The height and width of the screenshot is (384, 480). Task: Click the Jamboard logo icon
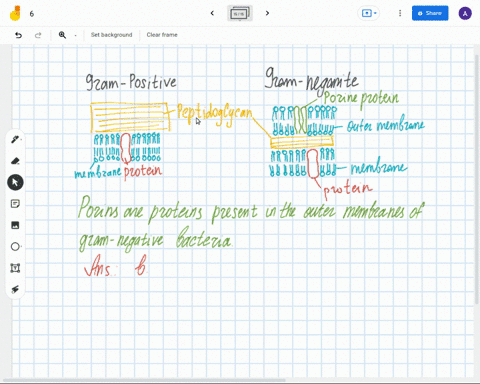[15, 13]
